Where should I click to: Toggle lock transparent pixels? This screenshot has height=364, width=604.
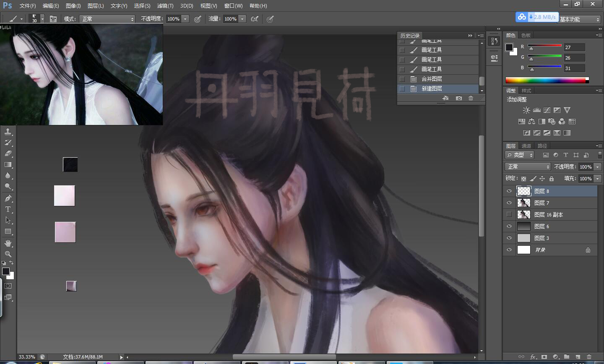[x=524, y=179]
